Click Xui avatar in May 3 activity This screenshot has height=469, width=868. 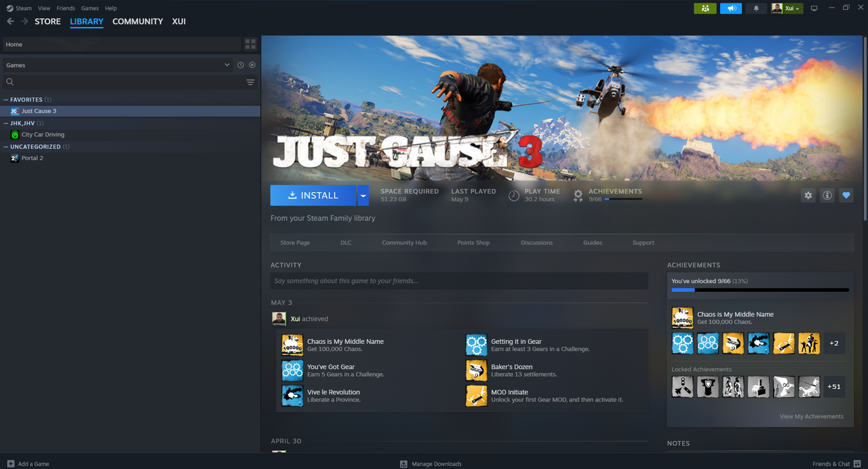coord(279,318)
